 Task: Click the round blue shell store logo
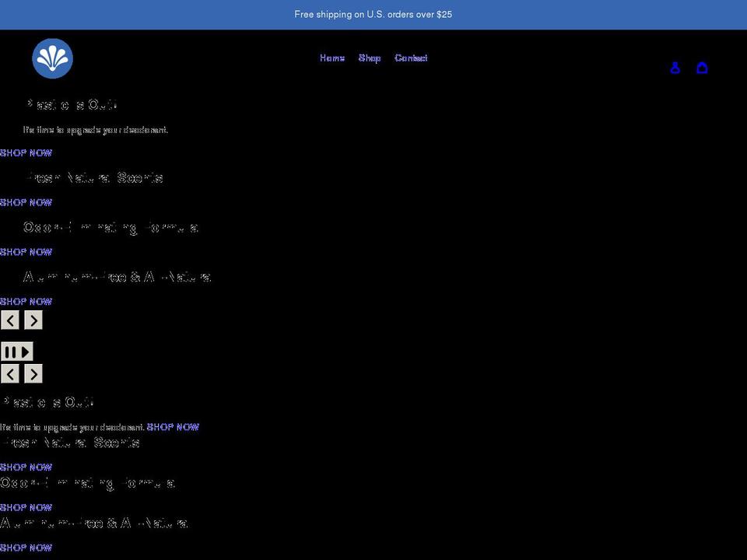click(x=52, y=58)
